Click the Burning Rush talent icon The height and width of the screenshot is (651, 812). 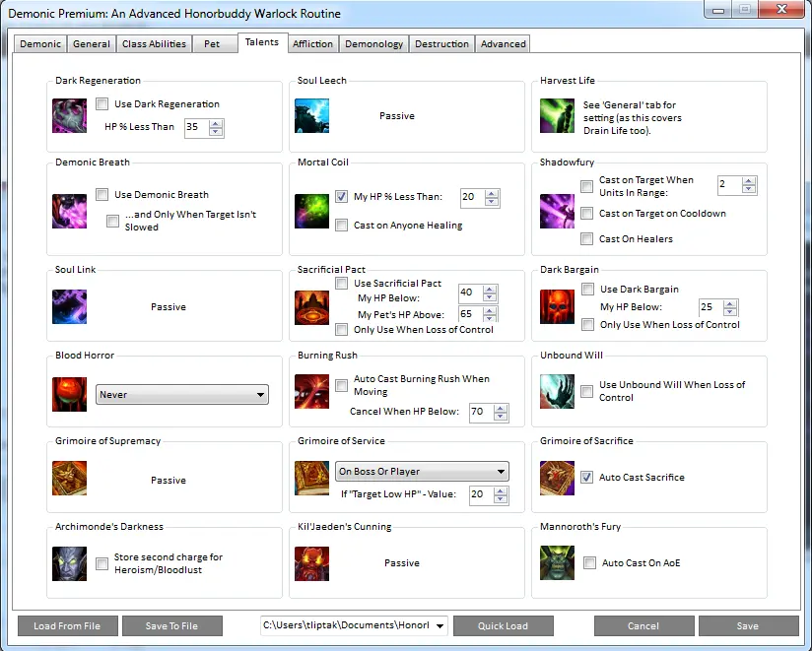pos(311,392)
